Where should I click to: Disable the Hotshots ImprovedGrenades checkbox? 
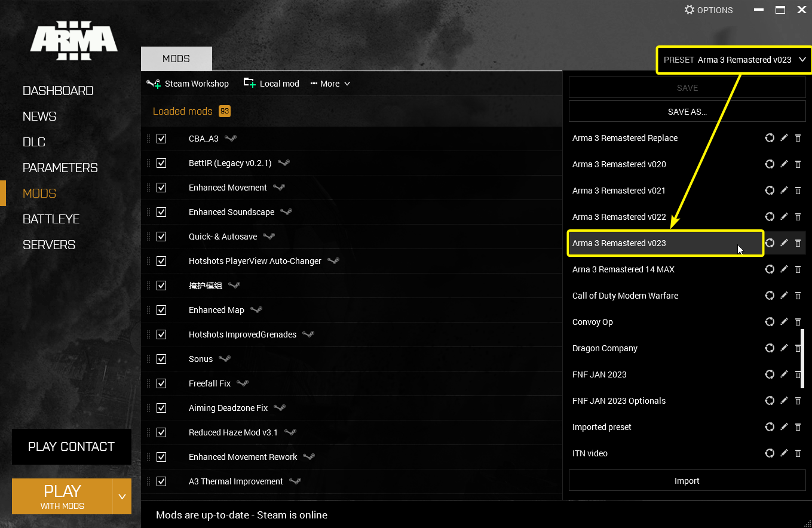(161, 334)
